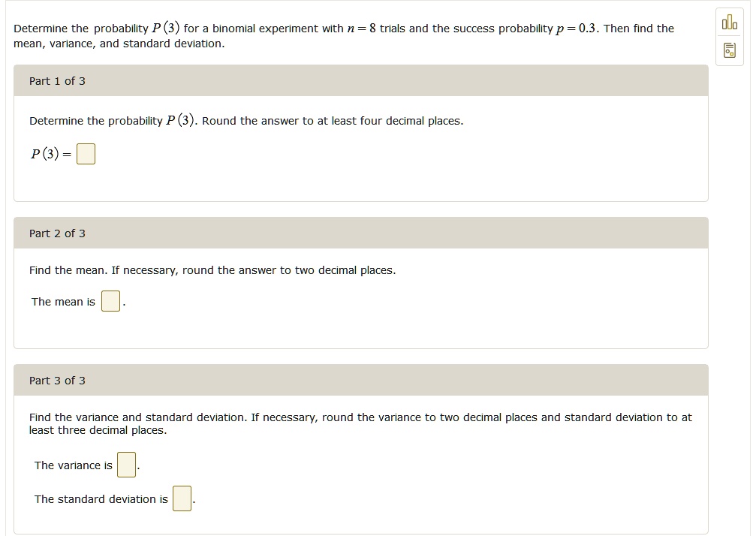Select the Part 2 of 3 header
The height and width of the screenshot is (536, 756).
click(x=57, y=233)
